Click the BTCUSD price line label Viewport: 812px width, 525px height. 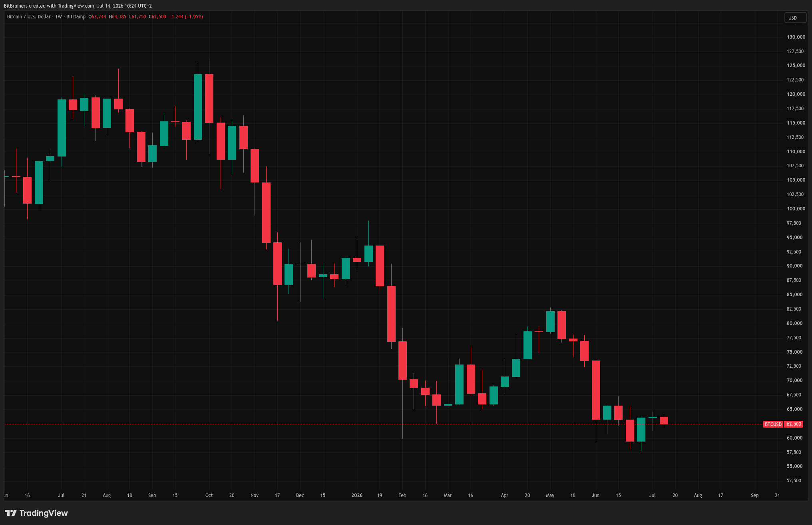(773, 424)
